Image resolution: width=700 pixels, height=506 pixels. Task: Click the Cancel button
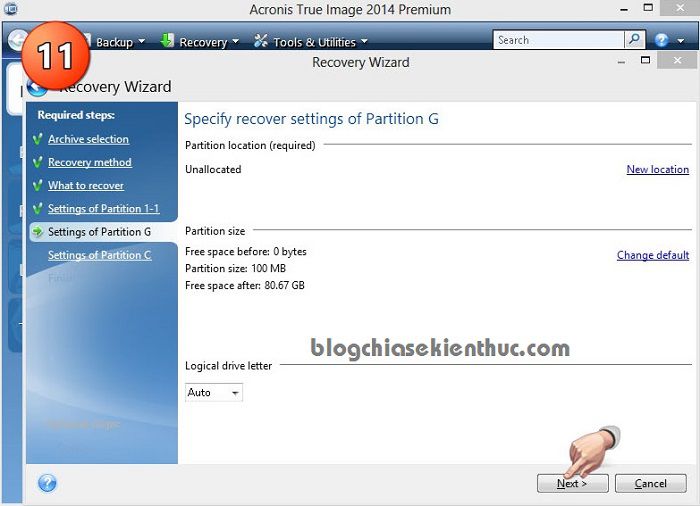click(651, 483)
